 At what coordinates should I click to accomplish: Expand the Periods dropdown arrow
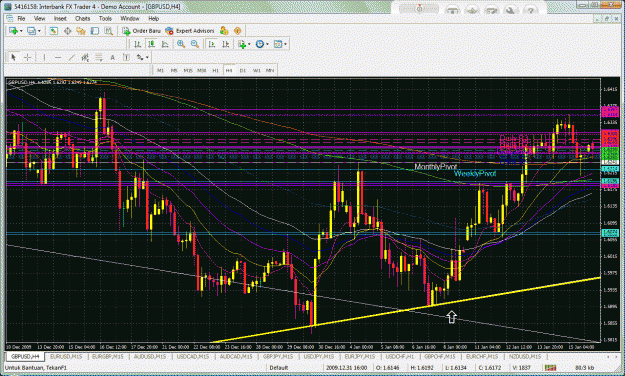[x=267, y=44]
